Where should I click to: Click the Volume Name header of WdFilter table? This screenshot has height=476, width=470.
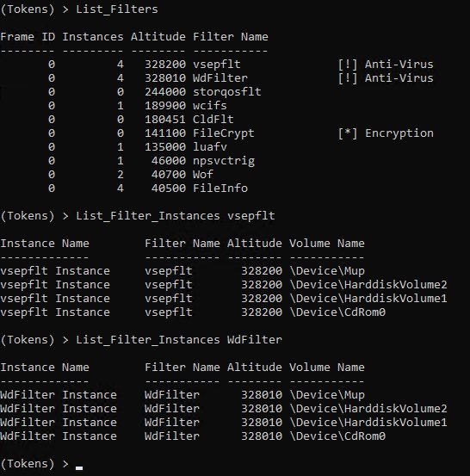[x=327, y=368]
